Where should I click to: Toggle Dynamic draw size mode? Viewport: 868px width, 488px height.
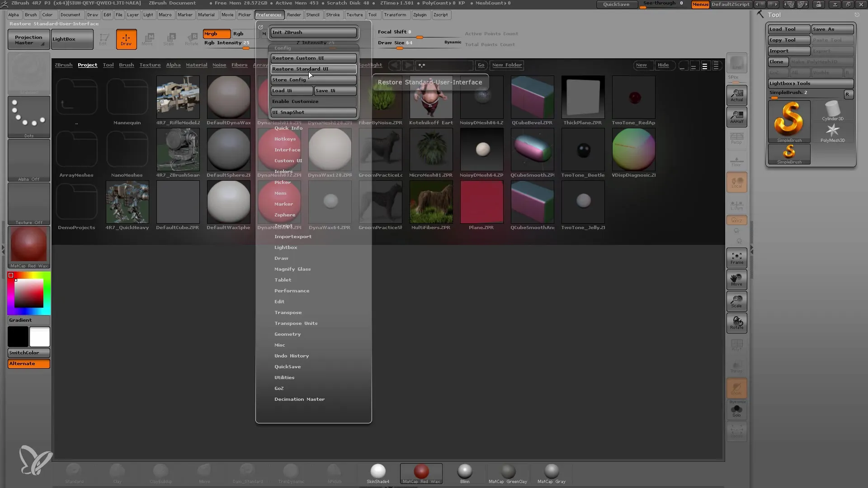(451, 42)
